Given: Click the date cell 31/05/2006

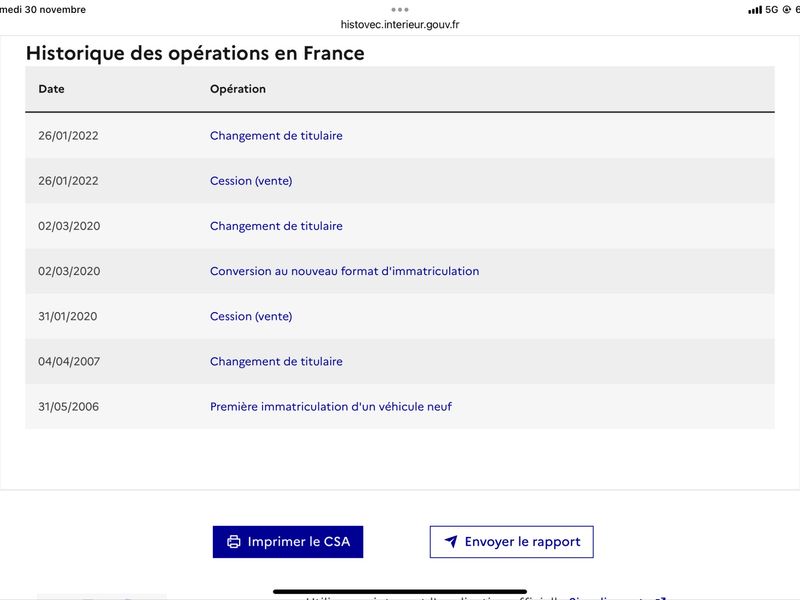Looking at the screenshot, I should point(68,407).
